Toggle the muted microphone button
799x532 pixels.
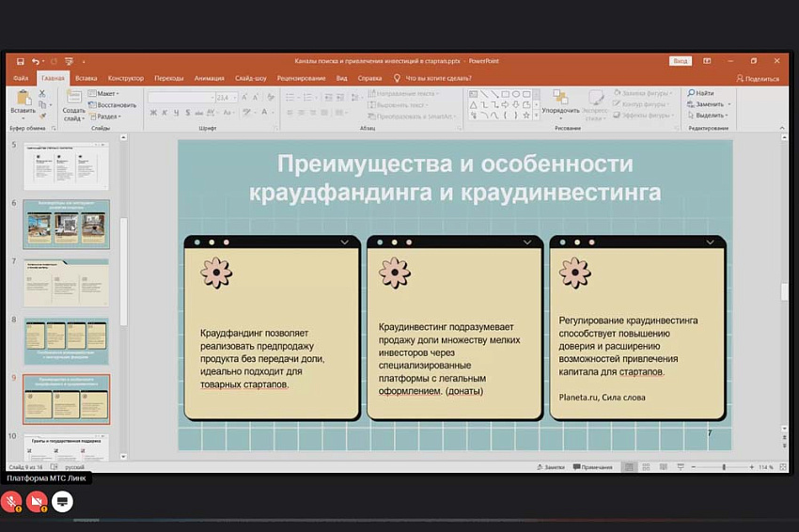12,502
